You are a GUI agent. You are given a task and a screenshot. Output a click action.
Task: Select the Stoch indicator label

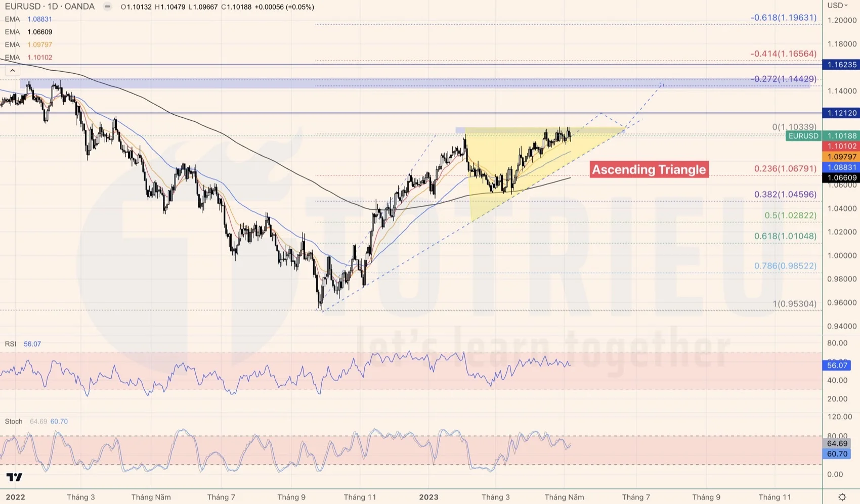click(14, 421)
